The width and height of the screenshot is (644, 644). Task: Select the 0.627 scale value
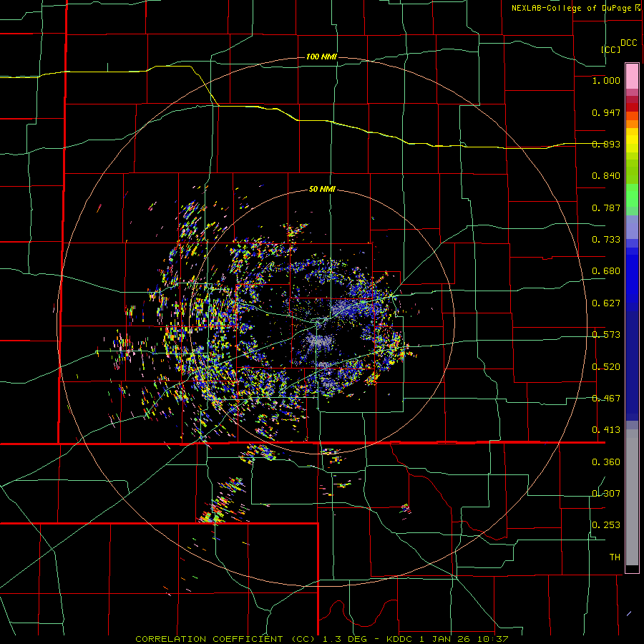tap(606, 303)
